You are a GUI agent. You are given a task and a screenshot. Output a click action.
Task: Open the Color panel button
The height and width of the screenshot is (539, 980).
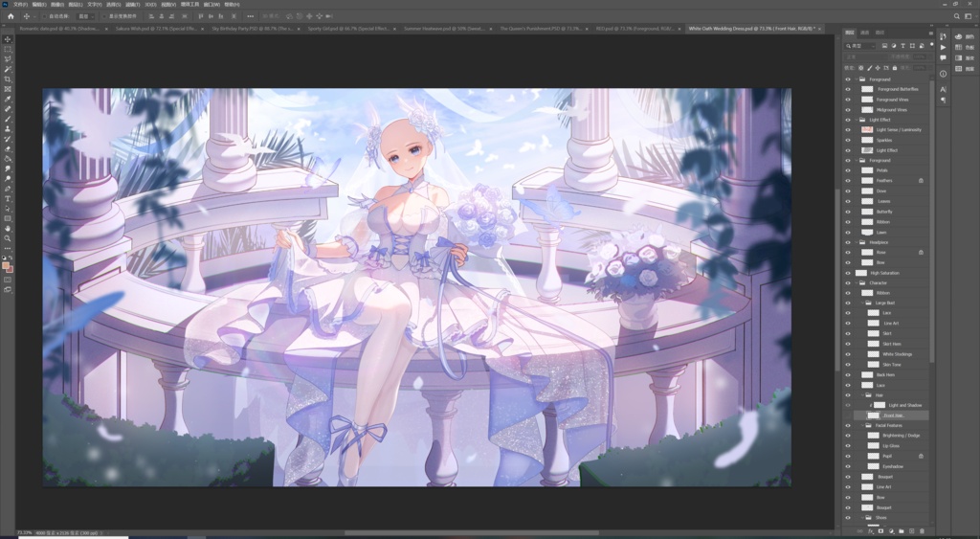click(963, 37)
